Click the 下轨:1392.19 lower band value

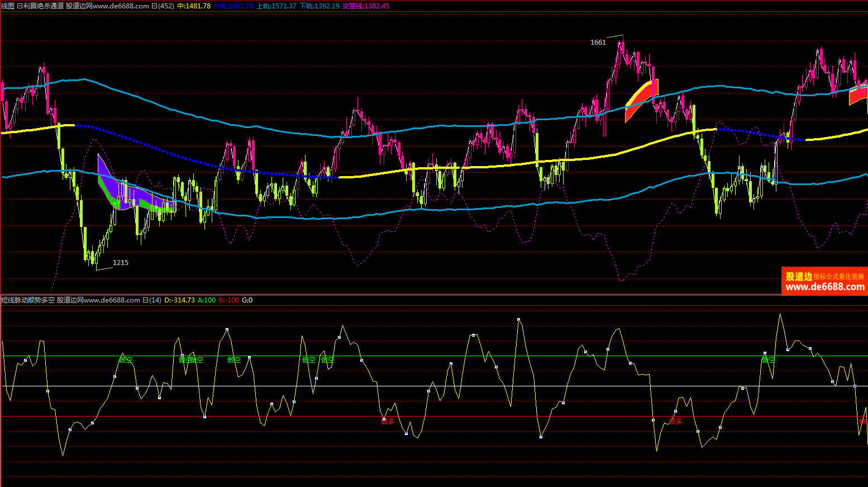[x=319, y=6]
